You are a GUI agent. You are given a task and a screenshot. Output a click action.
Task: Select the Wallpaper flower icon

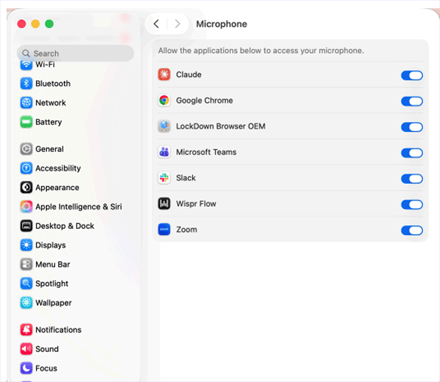click(x=26, y=303)
